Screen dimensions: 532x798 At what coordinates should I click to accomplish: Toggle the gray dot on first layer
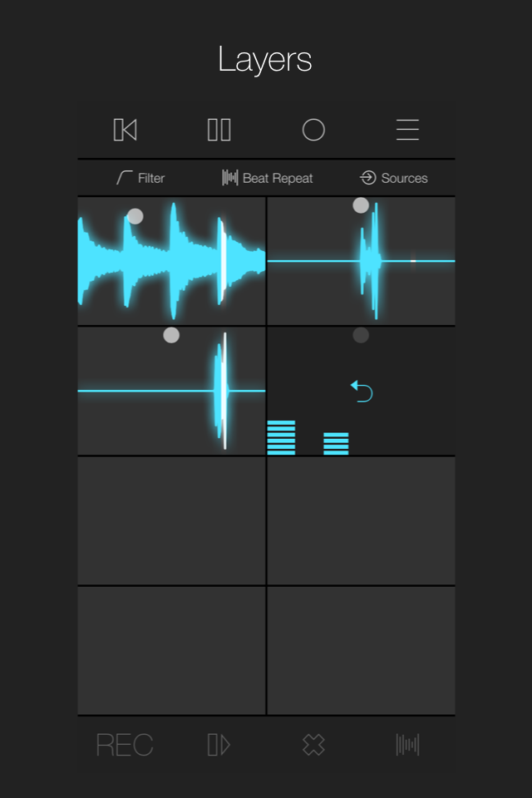coord(135,216)
